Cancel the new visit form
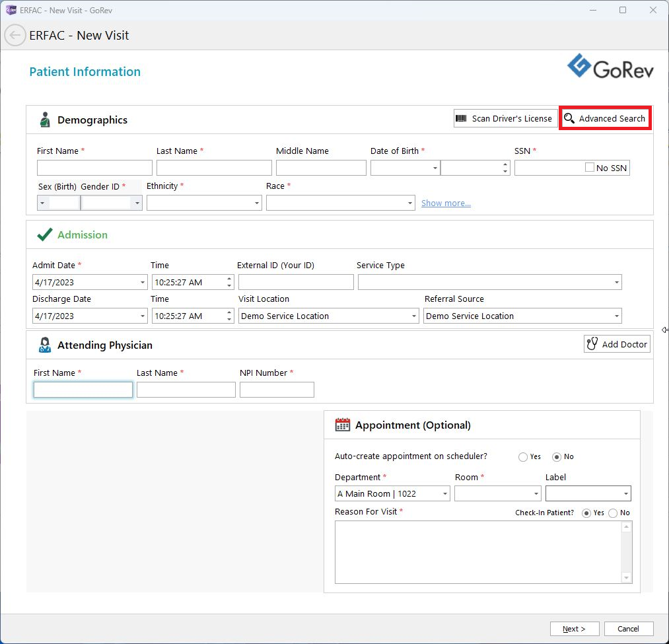This screenshot has width=669, height=644. point(629,629)
